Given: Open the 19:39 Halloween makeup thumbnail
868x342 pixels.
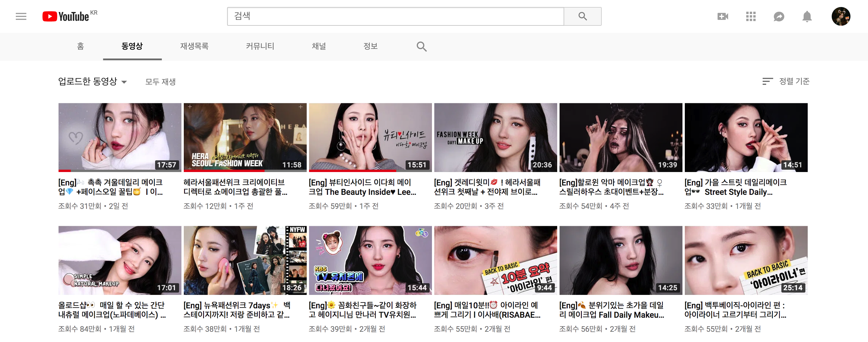Looking at the screenshot, I should tap(620, 137).
